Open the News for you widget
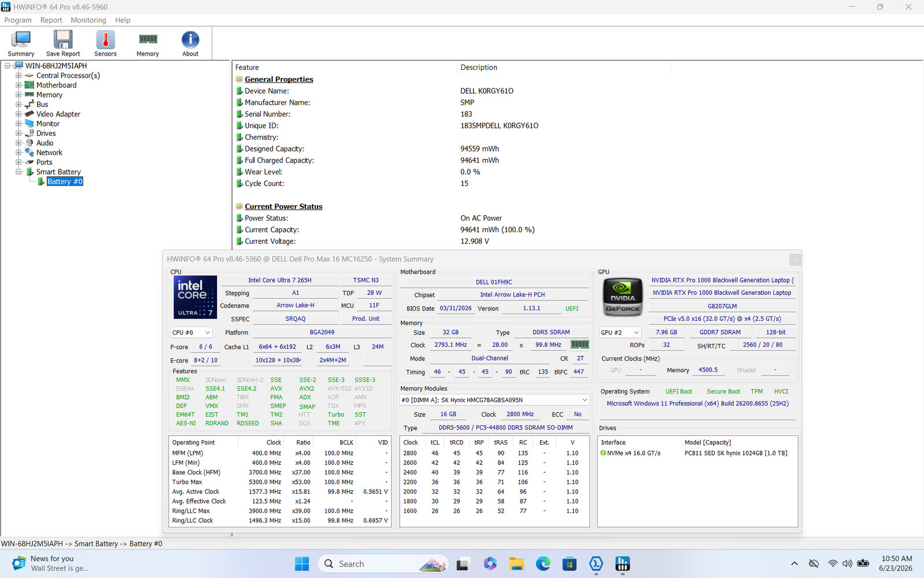The width and height of the screenshot is (924, 578). coord(51,564)
